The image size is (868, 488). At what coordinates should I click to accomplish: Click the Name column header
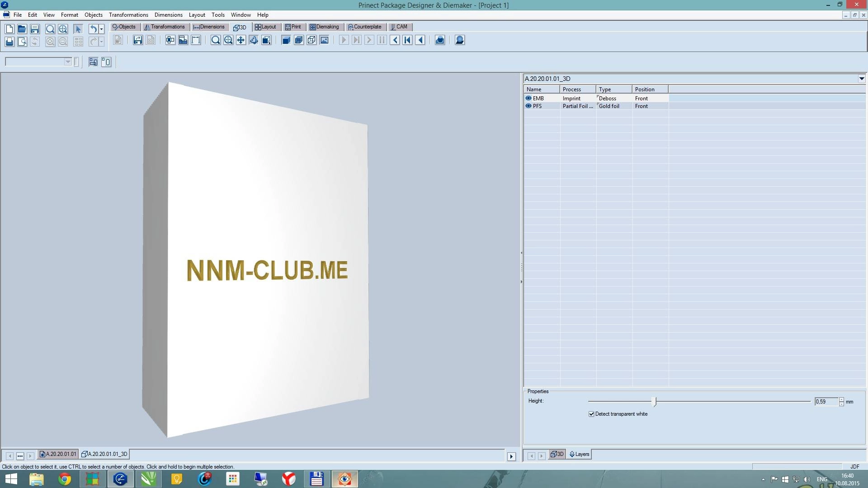542,89
